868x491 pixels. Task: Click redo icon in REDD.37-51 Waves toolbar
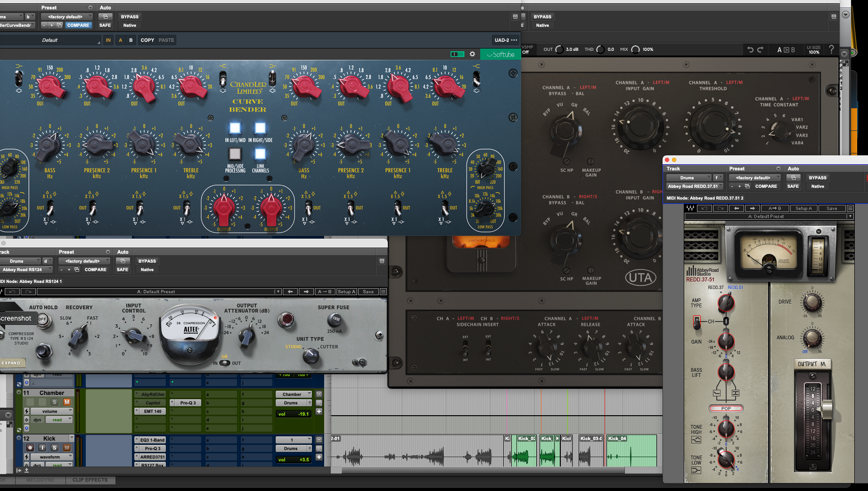click(x=721, y=208)
